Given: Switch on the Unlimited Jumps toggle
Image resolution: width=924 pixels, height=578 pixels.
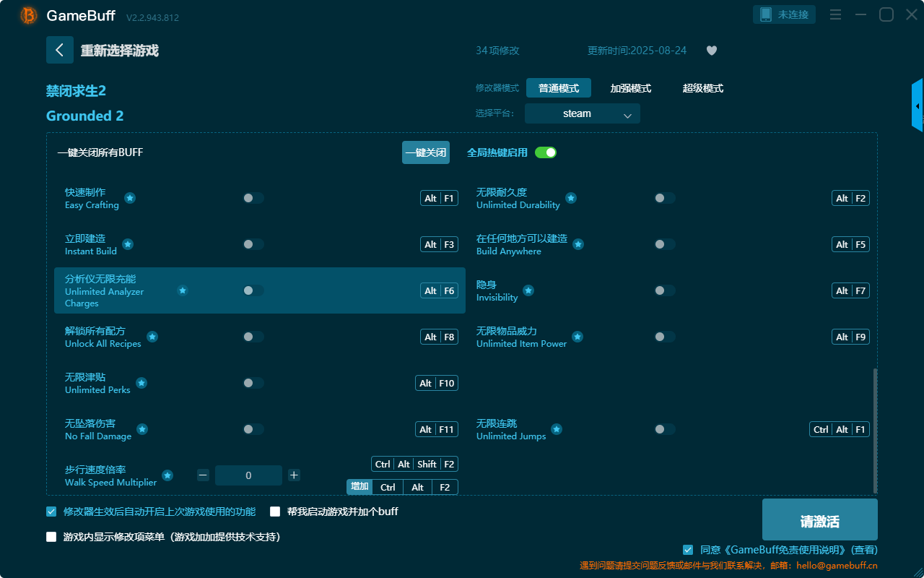Looking at the screenshot, I should click(x=665, y=429).
